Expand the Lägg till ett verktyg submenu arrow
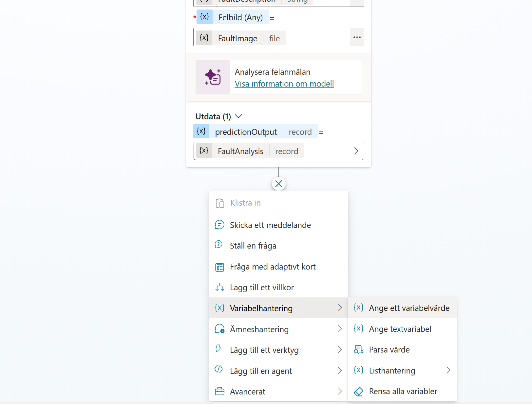Image resolution: width=532 pixels, height=404 pixels. click(340, 350)
